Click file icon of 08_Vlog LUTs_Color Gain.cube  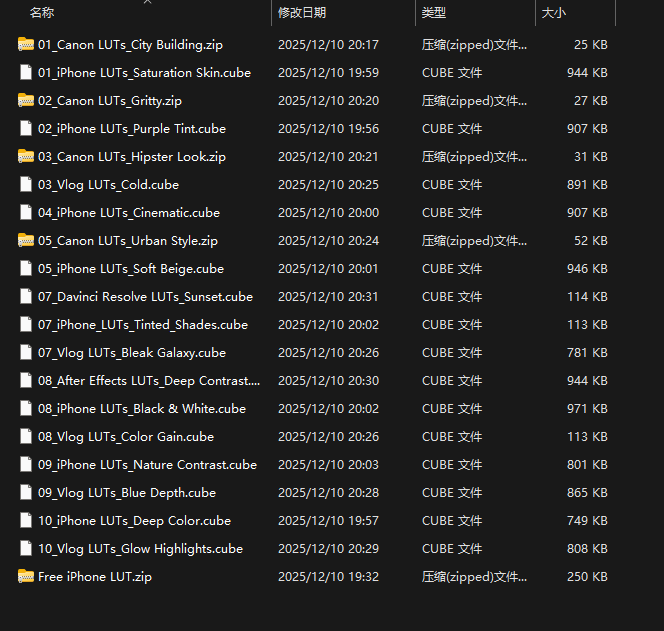(x=26, y=436)
